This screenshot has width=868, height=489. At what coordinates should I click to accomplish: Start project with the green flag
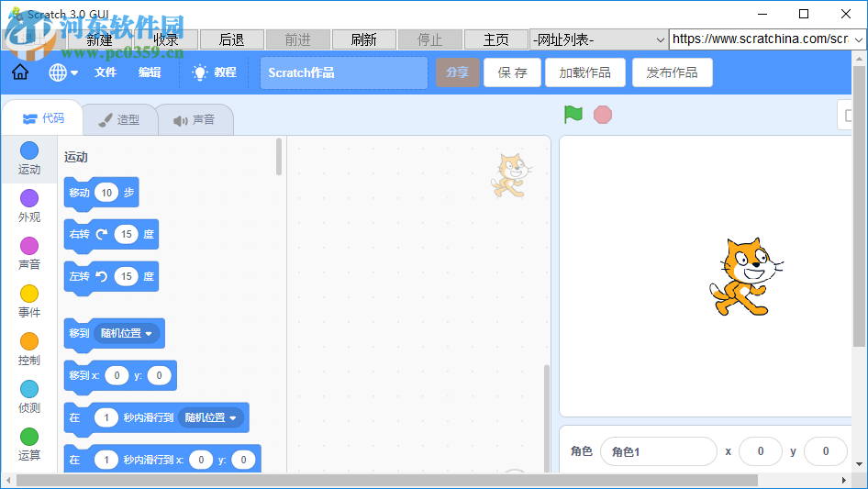(573, 115)
